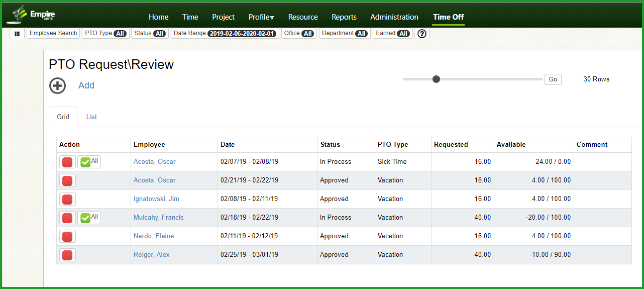Open the Date Range filter
This screenshot has width=644, height=289.
[225, 33]
